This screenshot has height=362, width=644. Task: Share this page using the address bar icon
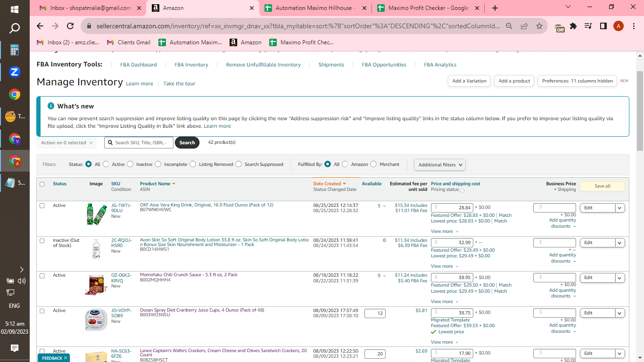click(524, 26)
